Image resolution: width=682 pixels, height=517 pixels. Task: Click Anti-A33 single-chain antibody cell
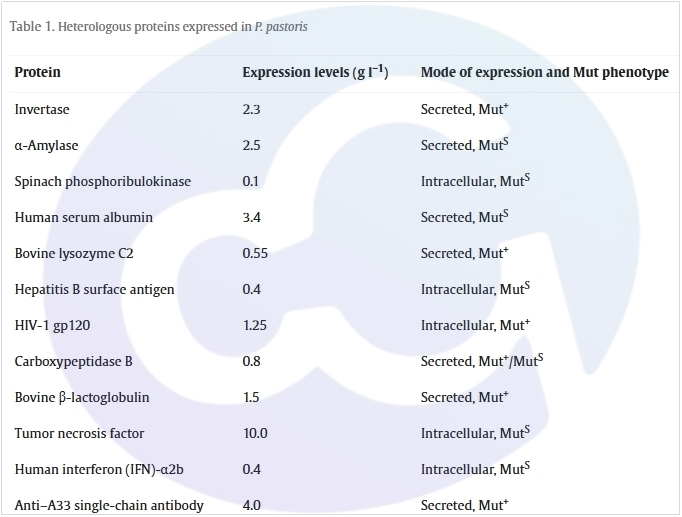tap(108, 505)
